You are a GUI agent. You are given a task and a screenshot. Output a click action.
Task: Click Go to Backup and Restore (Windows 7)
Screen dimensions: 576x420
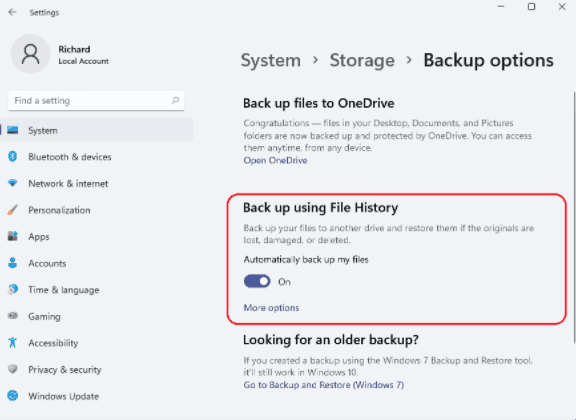[x=324, y=385]
